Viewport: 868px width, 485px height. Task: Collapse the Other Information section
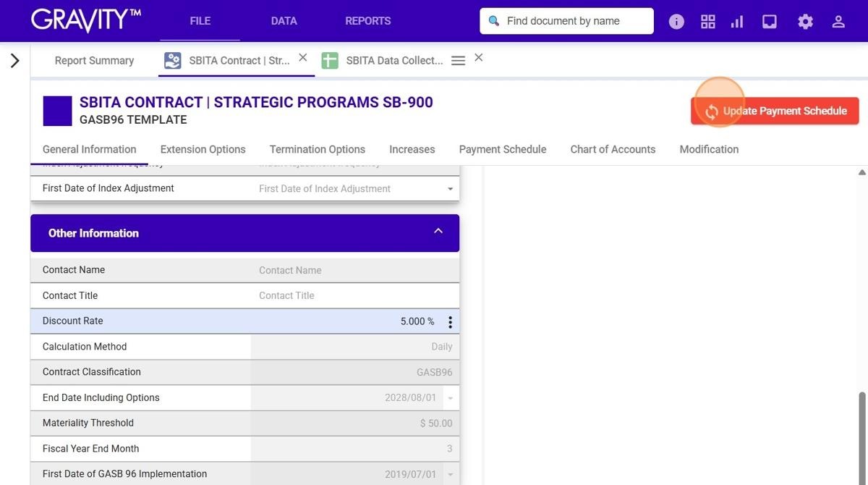coord(438,231)
